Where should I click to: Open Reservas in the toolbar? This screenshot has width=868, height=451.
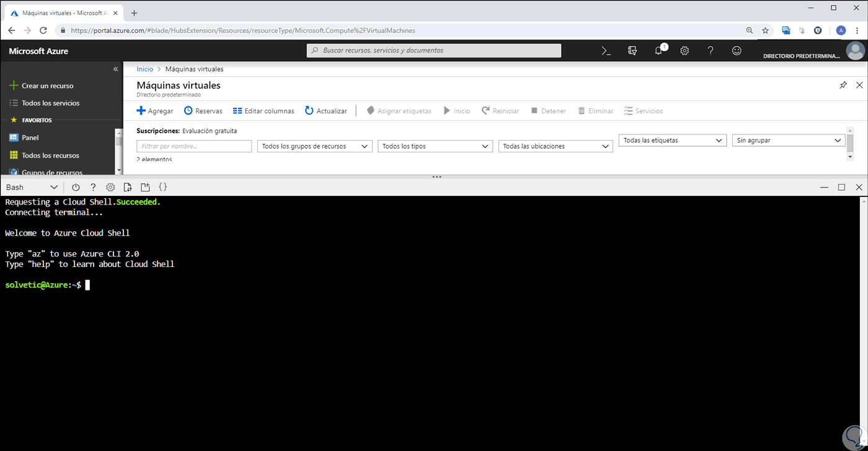203,111
